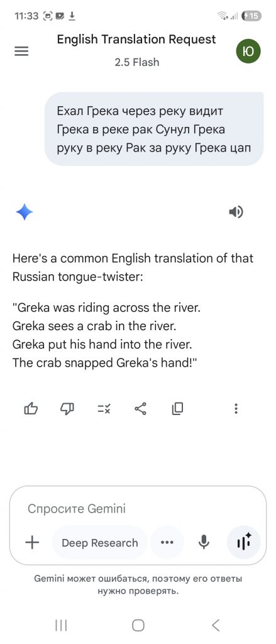Open the 2.5 Flash model selector

[136, 62]
